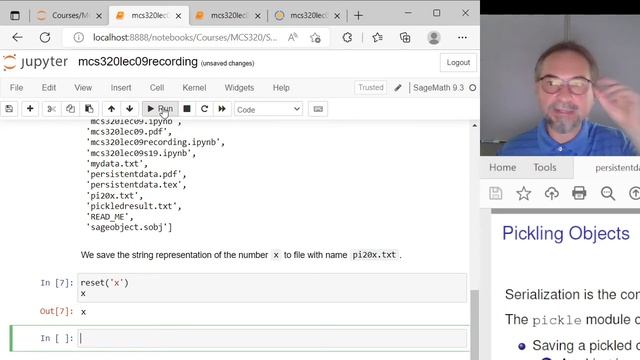Open the cell type Code dropdown
The image size is (640, 360).
point(268,109)
